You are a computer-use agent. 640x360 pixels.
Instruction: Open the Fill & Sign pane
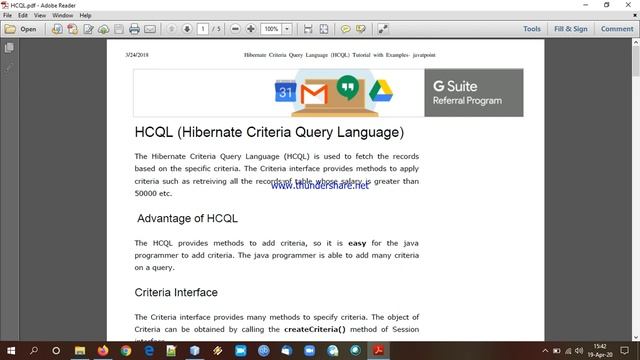[x=571, y=29]
